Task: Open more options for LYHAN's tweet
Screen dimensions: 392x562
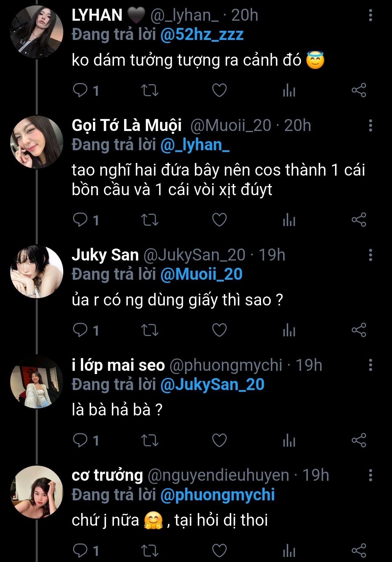Action: [x=370, y=15]
